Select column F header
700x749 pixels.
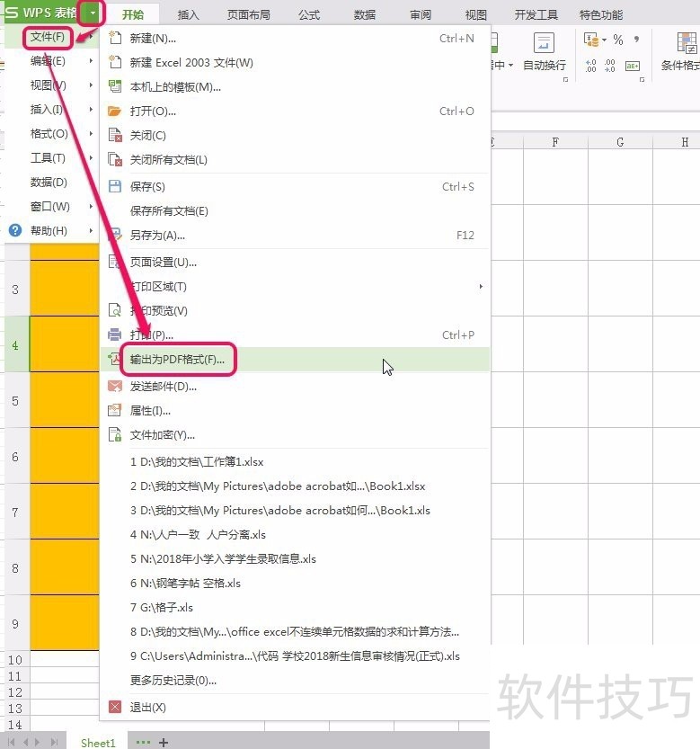pyautogui.click(x=555, y=142)
